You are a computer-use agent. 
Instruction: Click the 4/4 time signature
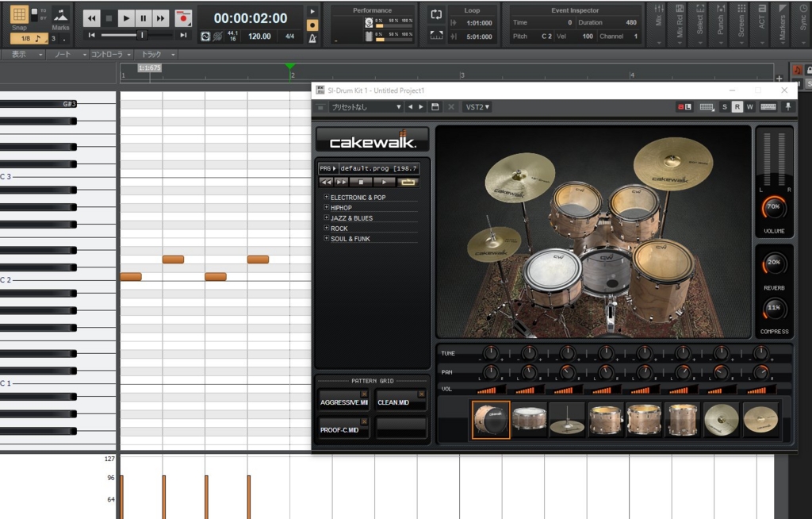[290, 37]
